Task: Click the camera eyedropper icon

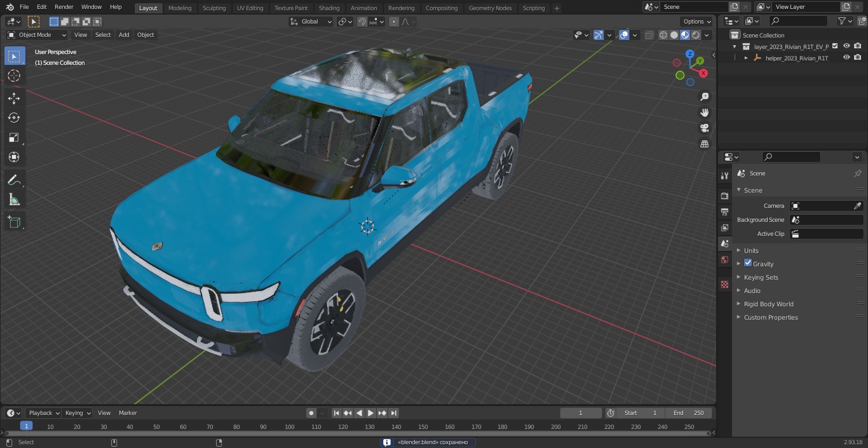Action: pyautogui.click(x=857, y=206)
